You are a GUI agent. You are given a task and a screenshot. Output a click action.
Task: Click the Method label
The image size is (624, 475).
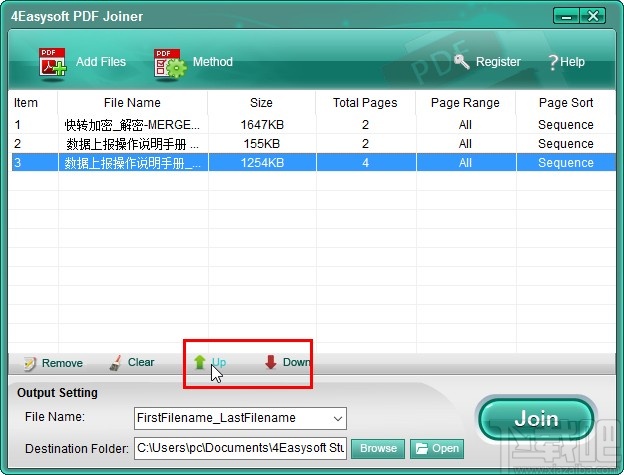tap(213, 62)
